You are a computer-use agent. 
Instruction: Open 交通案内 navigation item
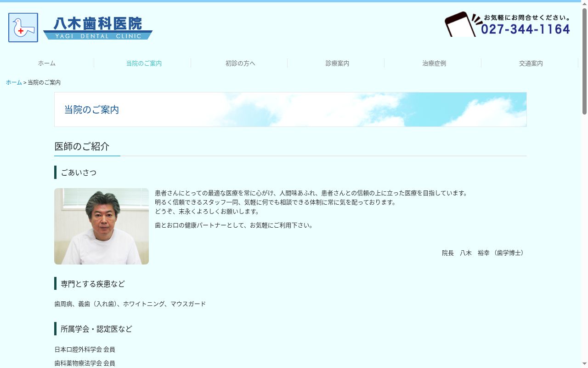click(x=531, y=63)
